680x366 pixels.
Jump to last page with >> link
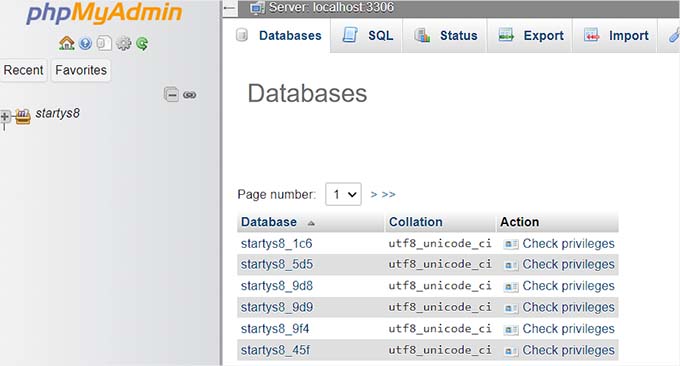(x=389, y=195)
